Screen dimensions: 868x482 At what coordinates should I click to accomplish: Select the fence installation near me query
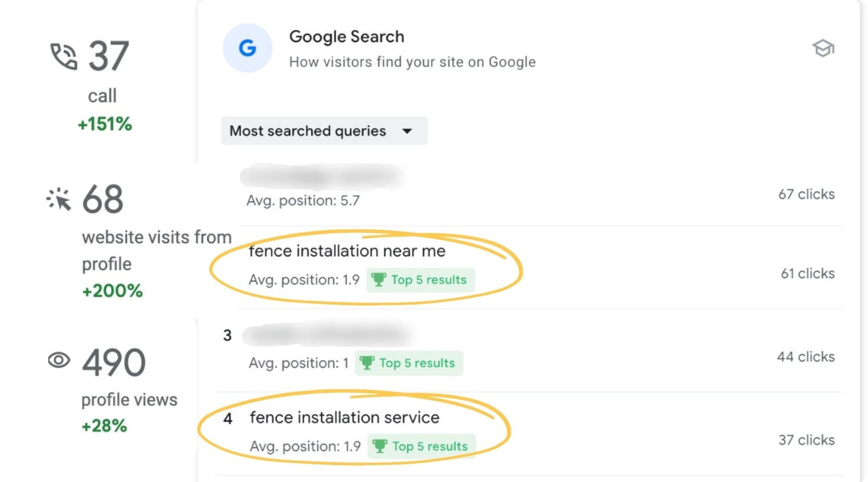pyautogui.click(x=347, y=251)
